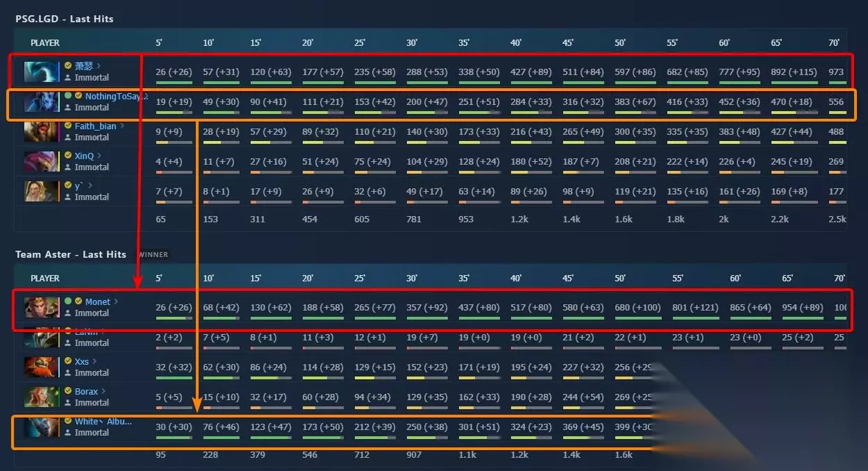
Task: Click Faith_bian's 216 (+43) cell
Action: point(531,131)
